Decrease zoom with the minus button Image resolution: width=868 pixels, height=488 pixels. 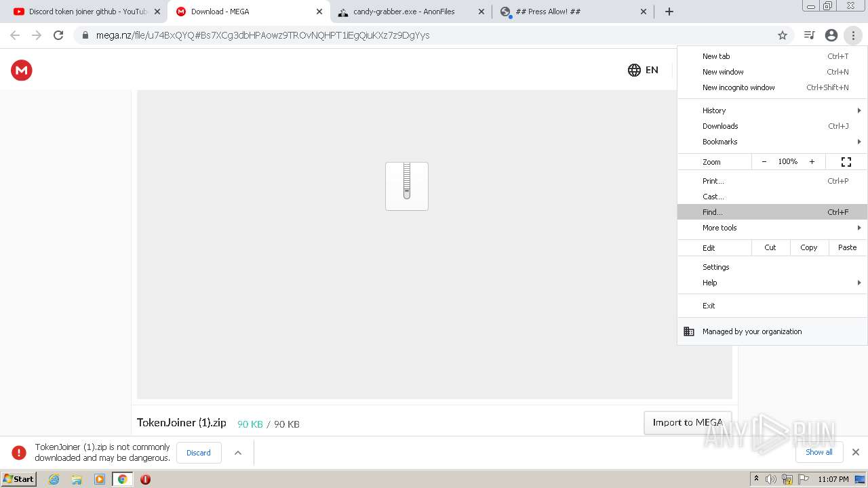point(764,162)
